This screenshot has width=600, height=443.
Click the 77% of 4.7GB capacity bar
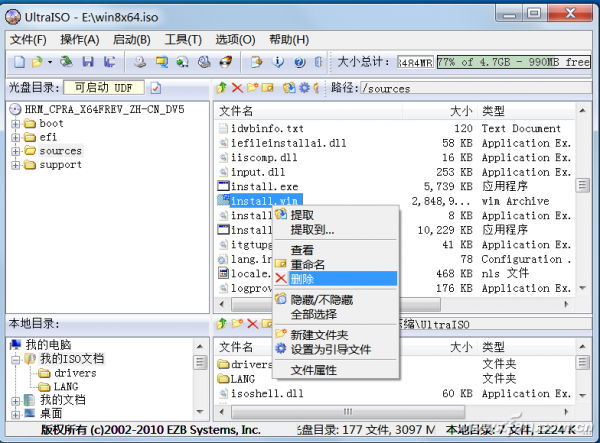pos(514,62)
